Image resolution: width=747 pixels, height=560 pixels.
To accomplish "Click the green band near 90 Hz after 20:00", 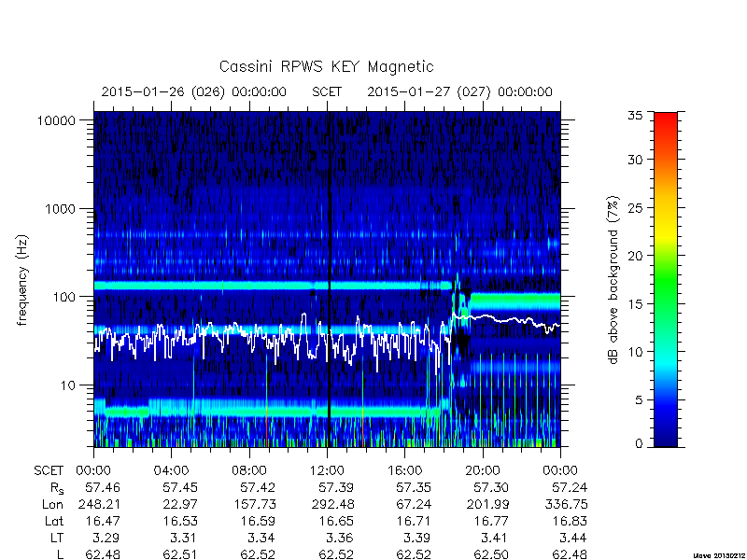I will [x=514, y=301].
